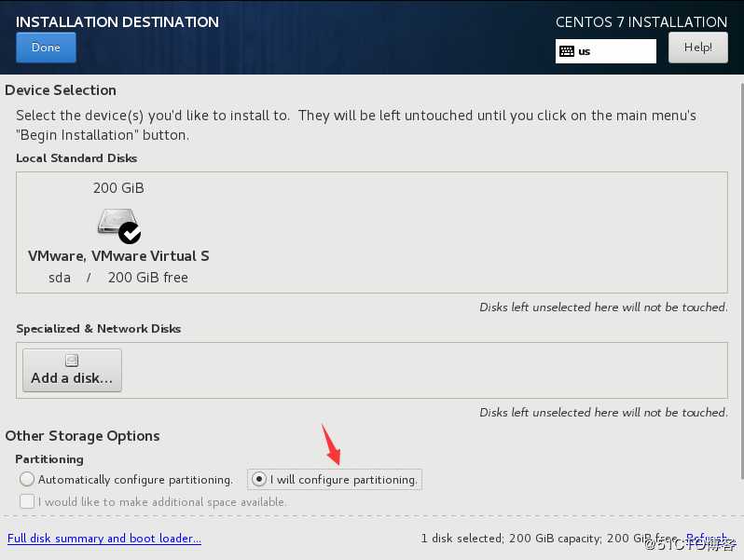Toggle the checkmark badge on the sda disk
The image size is (744, 560).
pos(130,233)
